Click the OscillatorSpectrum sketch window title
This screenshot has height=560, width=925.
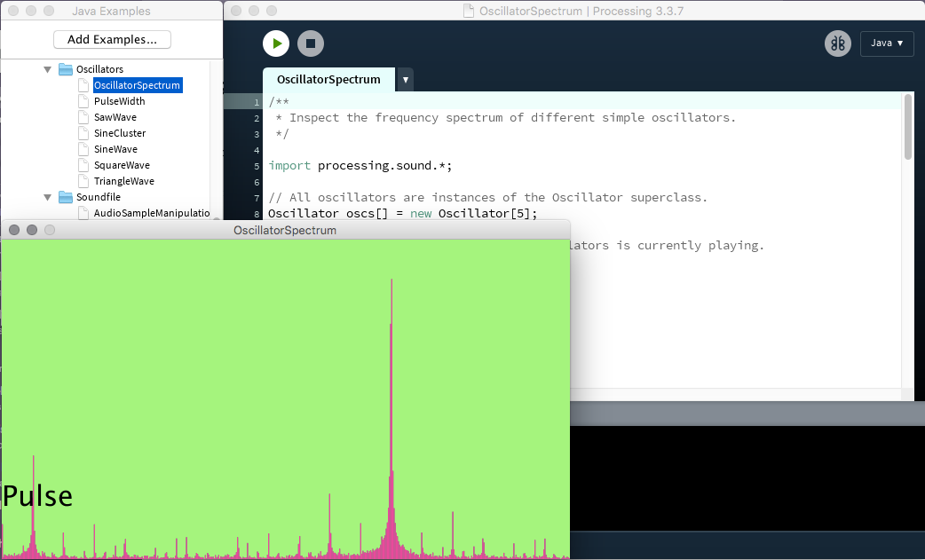pos(285,231)
